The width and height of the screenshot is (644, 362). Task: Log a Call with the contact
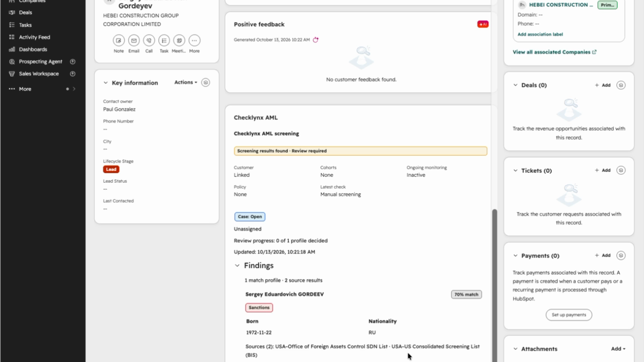149,40
